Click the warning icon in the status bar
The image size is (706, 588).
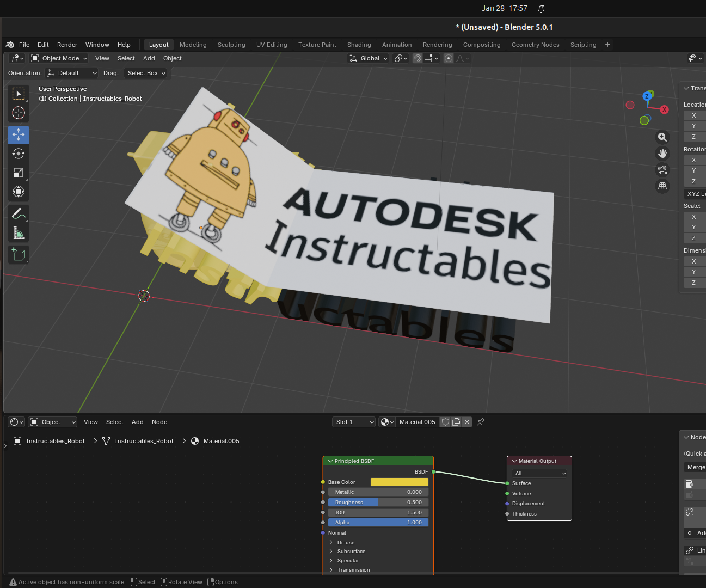pyautogui.click(x=13, y=582)
